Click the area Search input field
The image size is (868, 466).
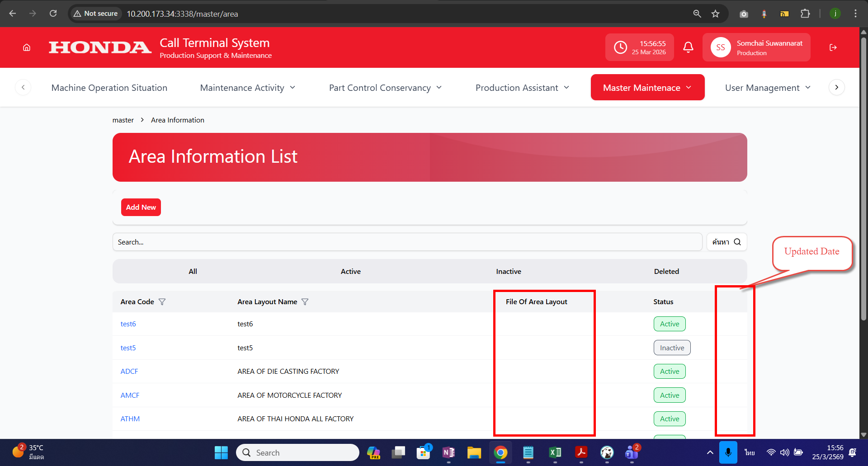[x=407, y=242]
